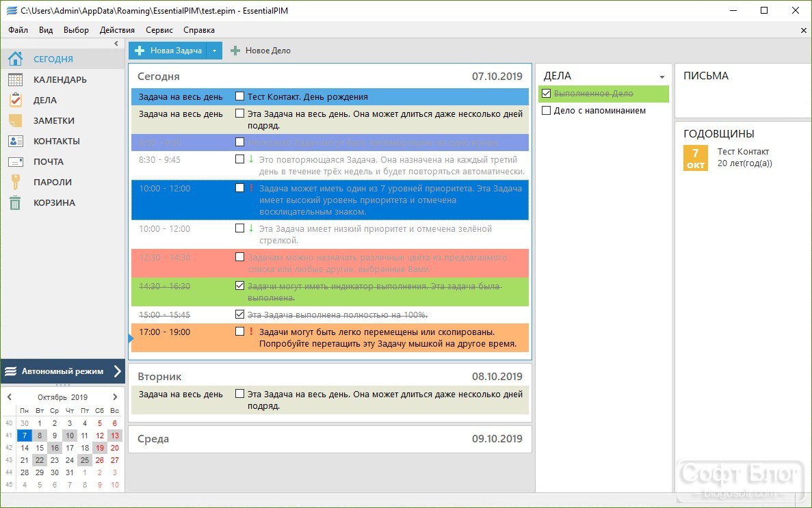Tick the checkbox of the 8:30 - 9:45 task
The width and height of the screenshot is (812, 508).
click(x=239, y=159)
